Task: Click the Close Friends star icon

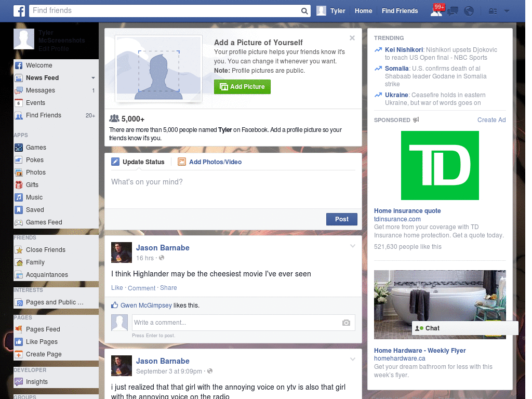Action: click(x=19, y=250)
